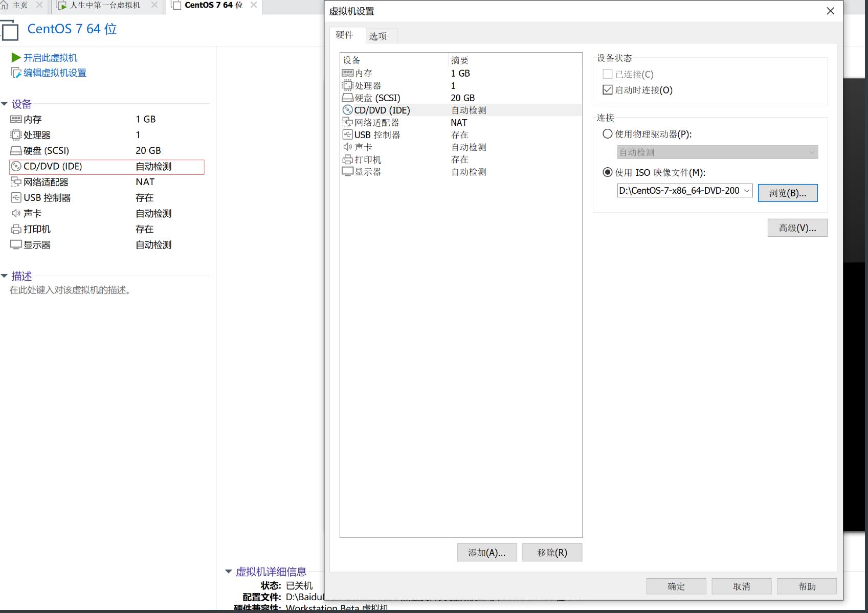This screenshot has height=613, width=868.
Task: Click the printer icon in the main window panel
Action: pos(16,229)
